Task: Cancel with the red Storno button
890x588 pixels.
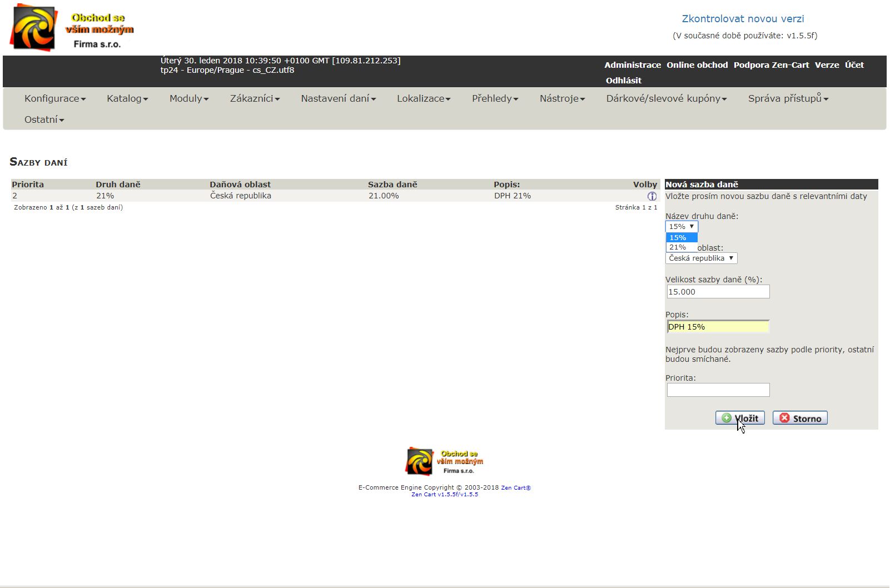Action: [800, 418]
